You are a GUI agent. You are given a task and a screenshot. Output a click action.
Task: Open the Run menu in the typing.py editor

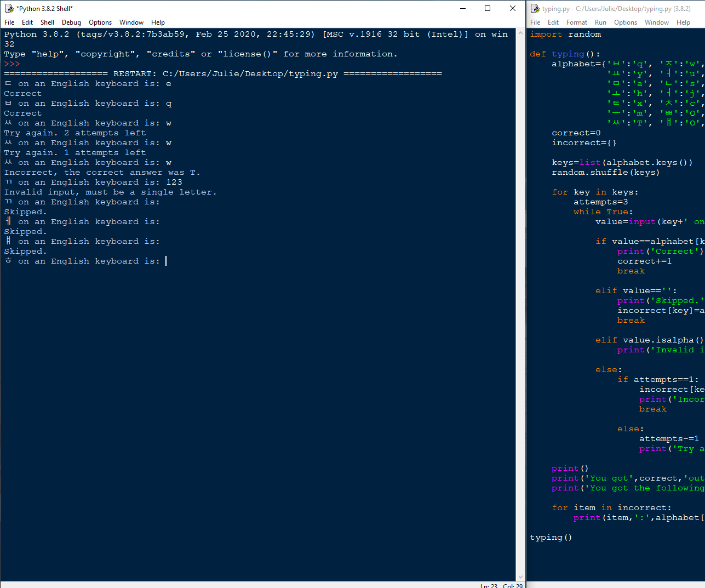(600, 22)
